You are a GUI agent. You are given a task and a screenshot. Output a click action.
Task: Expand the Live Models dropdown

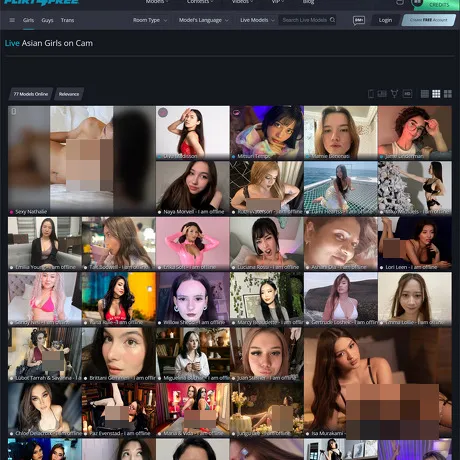[x=257, y=20]
